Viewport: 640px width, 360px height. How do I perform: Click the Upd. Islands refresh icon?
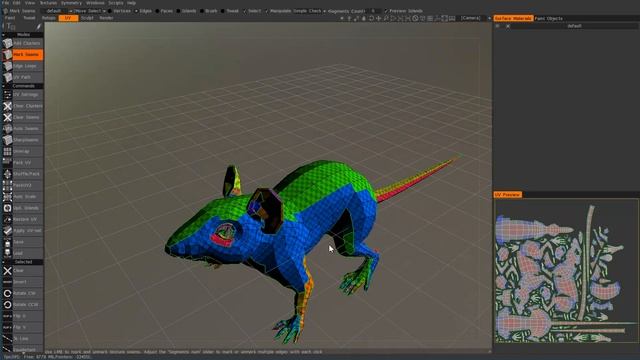pos(7,208)
